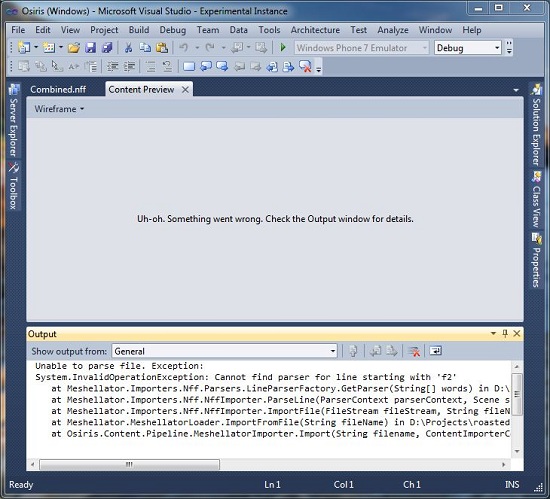Close the Content Preview tab
Viewport: 550px width, 499px height.
[185, 90]
